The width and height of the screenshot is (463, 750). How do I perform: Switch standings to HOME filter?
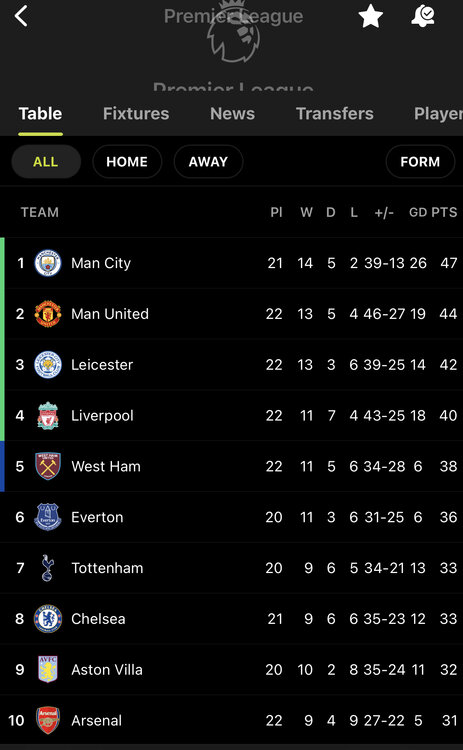click(127, 162)
